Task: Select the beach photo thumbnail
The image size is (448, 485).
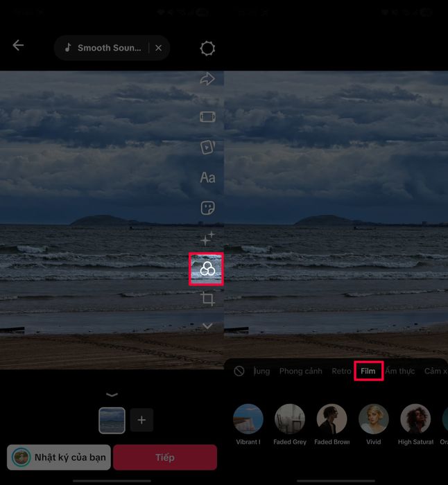Action: click(x=112, y=421)
